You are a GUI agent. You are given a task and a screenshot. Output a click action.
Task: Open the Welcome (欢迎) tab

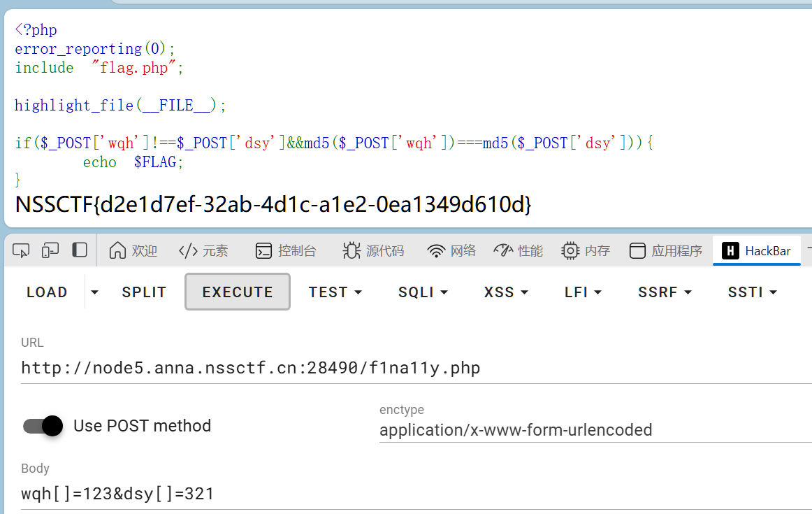133,251
